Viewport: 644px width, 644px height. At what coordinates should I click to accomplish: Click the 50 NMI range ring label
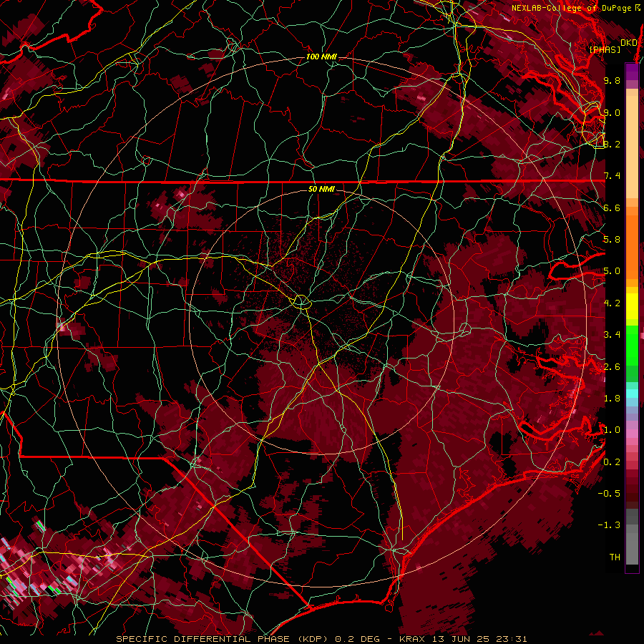point(321,189)
